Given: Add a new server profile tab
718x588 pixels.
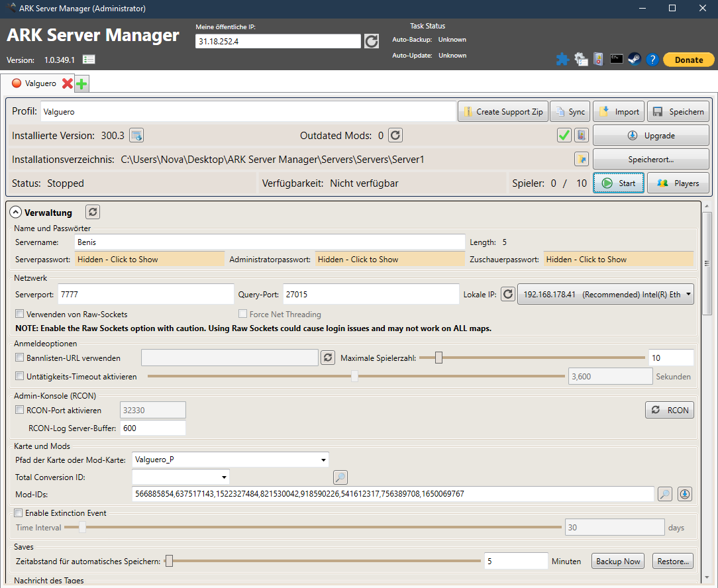Looking at the screenshot, I should click(x=81, y=84).
